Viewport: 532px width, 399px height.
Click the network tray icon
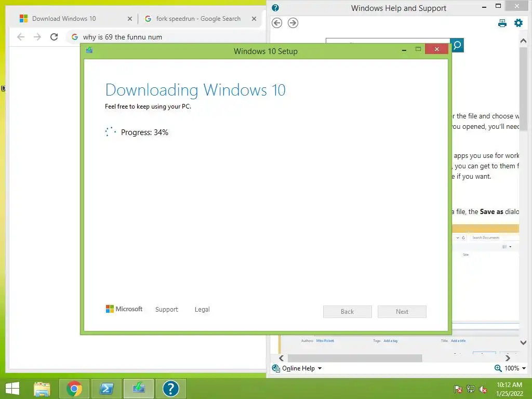[471, 389]
